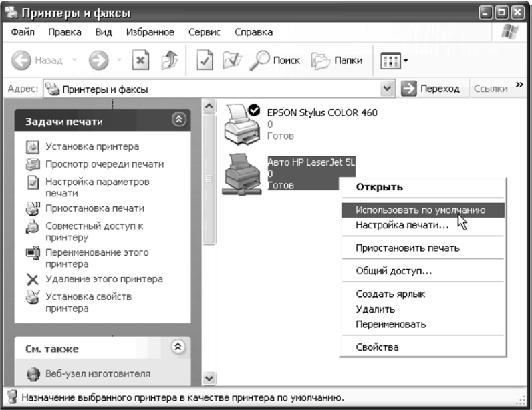The image size is (532, 410).
Task: Click the Forward arrow icon
Action: [98, 60]
